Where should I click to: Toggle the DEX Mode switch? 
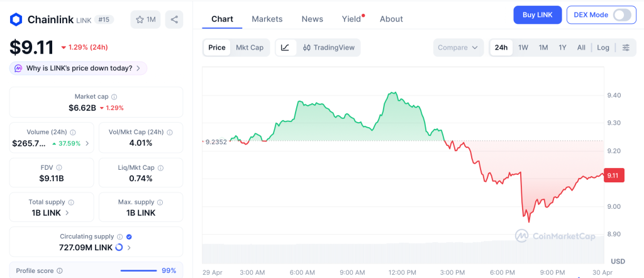pos(621,15)
